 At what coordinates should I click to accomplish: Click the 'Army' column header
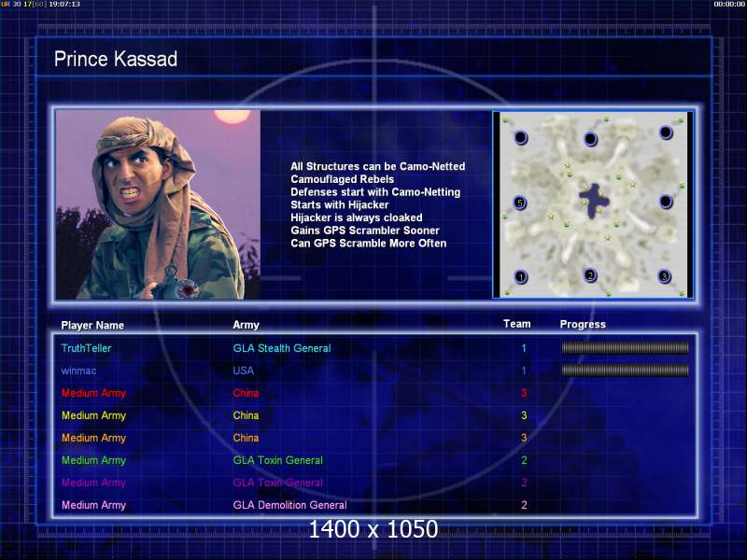(246, 325)
